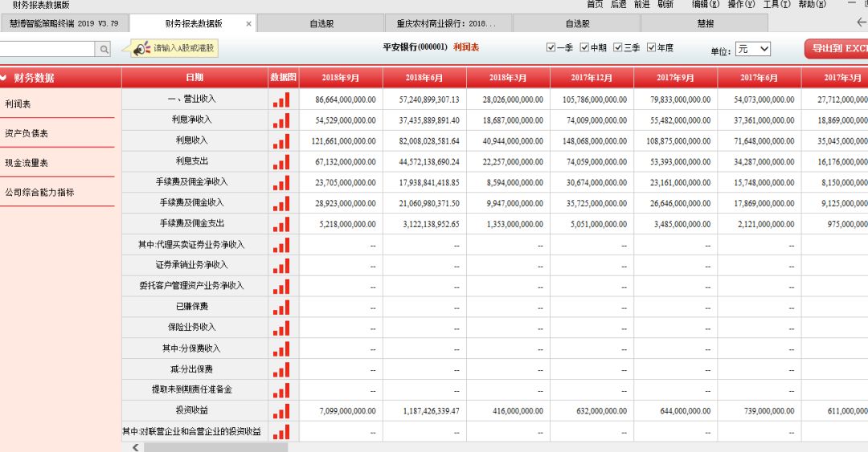Screen dimensions: 868x452
Task: Collapse the 财务数据 sidebar section
Action: 5,78
